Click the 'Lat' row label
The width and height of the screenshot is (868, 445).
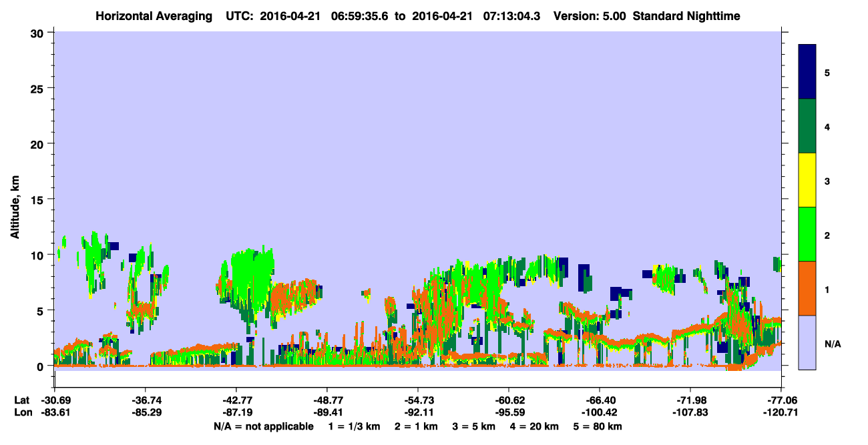click(x=22, y=400)
